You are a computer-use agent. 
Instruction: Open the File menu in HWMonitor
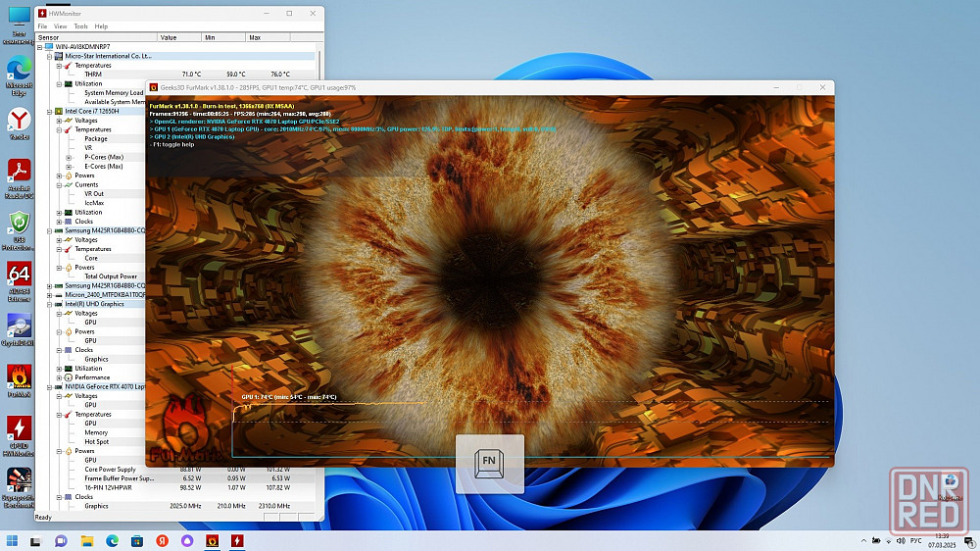click(42, 26)
